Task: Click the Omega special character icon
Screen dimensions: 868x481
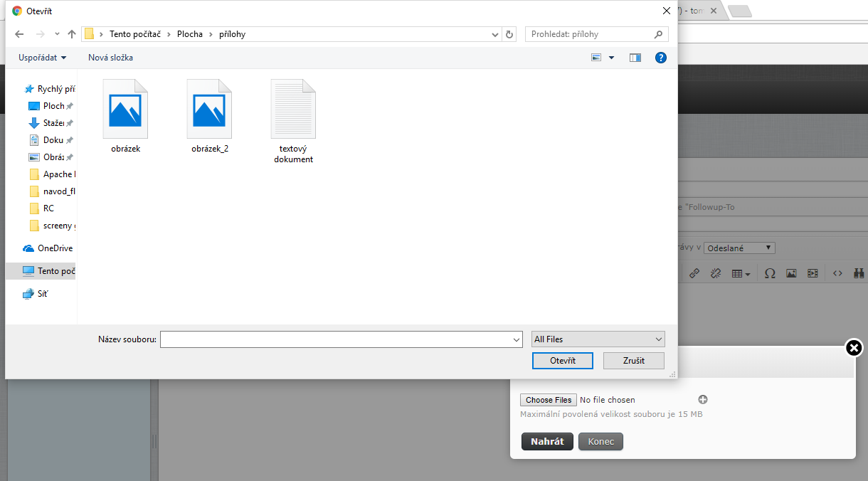Action: [770, 273]
